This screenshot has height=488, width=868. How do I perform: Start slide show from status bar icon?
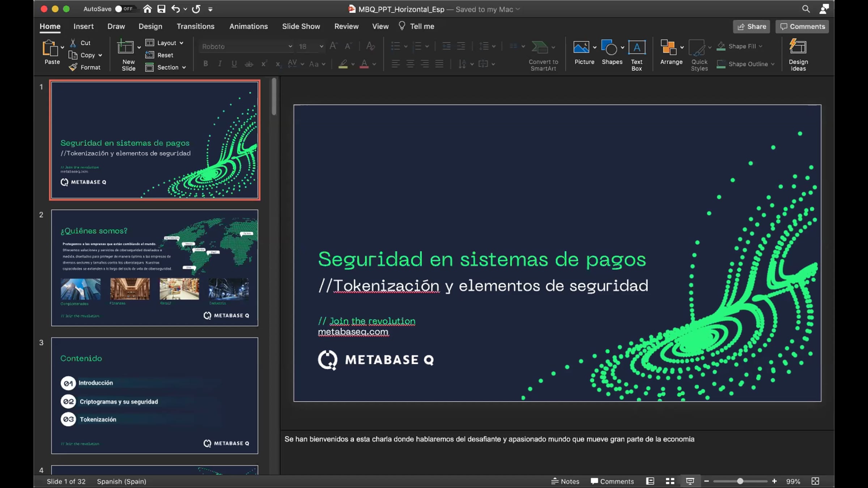(x=690, y=481)
